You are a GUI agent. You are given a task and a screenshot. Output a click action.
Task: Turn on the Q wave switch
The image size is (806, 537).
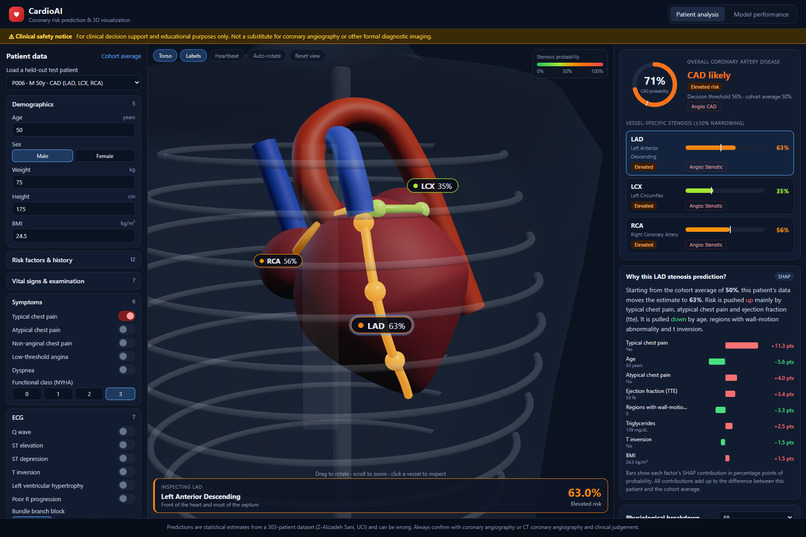click(126, 432)
